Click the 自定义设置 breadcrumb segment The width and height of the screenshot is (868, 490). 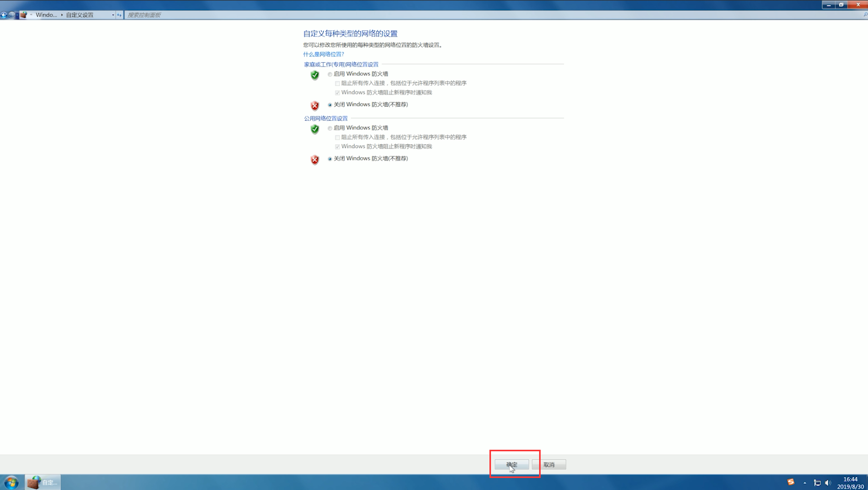coord(79,15)
